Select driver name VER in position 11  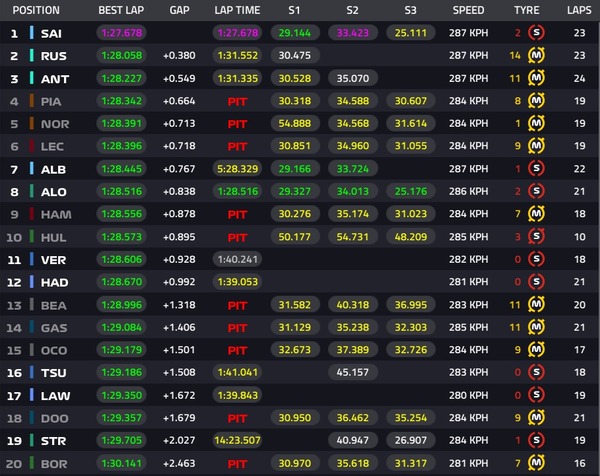click(x=53, y=260)
